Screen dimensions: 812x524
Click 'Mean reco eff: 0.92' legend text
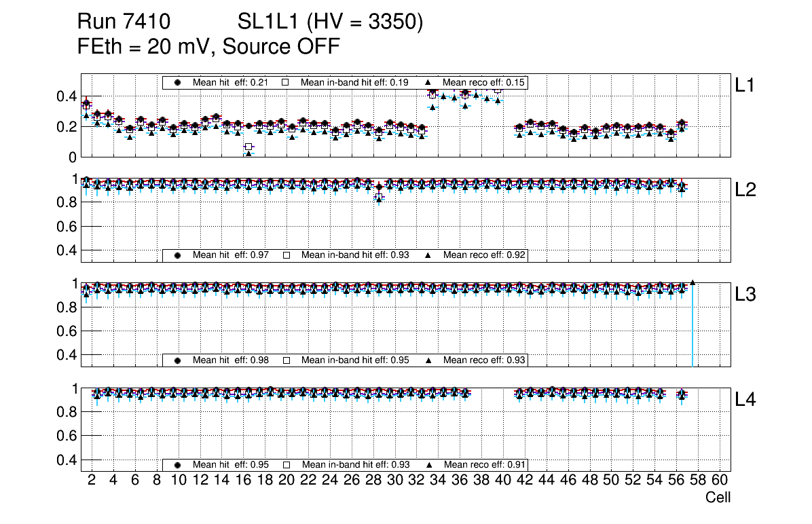point(484,255)
